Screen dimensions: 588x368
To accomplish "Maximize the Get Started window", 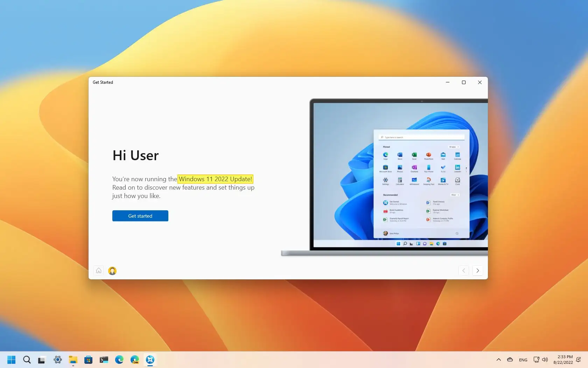I will [x=464, y=82].
